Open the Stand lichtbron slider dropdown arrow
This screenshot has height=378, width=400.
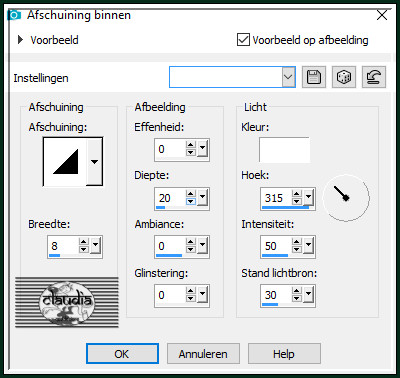point(308,293)
